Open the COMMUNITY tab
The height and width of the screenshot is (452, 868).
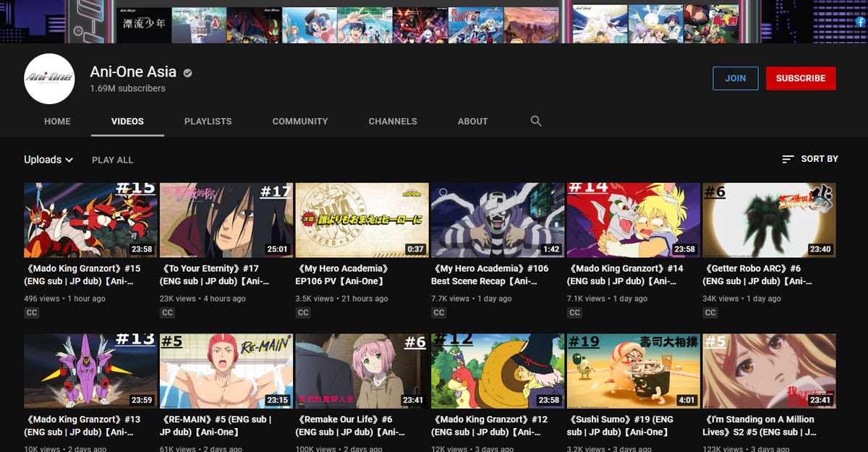click(300, 121)
